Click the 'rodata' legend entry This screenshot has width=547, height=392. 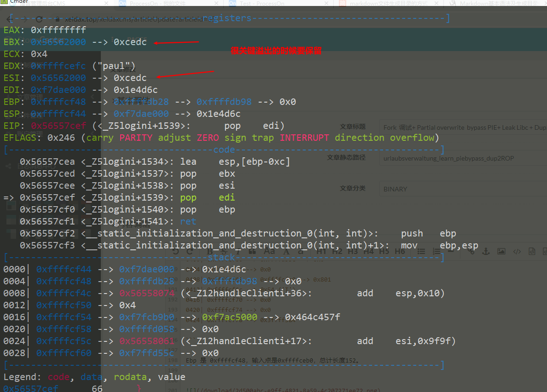(x=130, y=377)
